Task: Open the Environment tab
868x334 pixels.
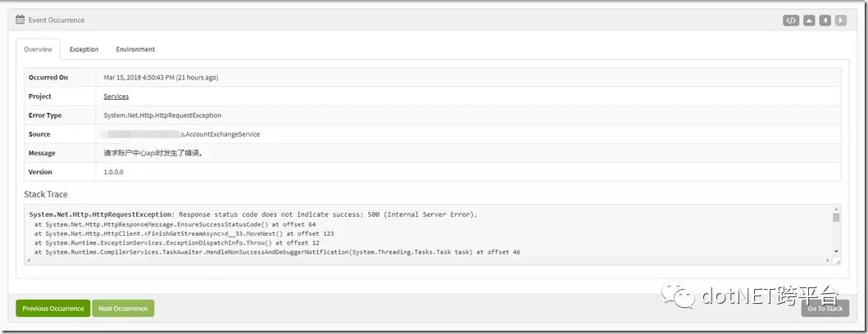Action: 135,49
